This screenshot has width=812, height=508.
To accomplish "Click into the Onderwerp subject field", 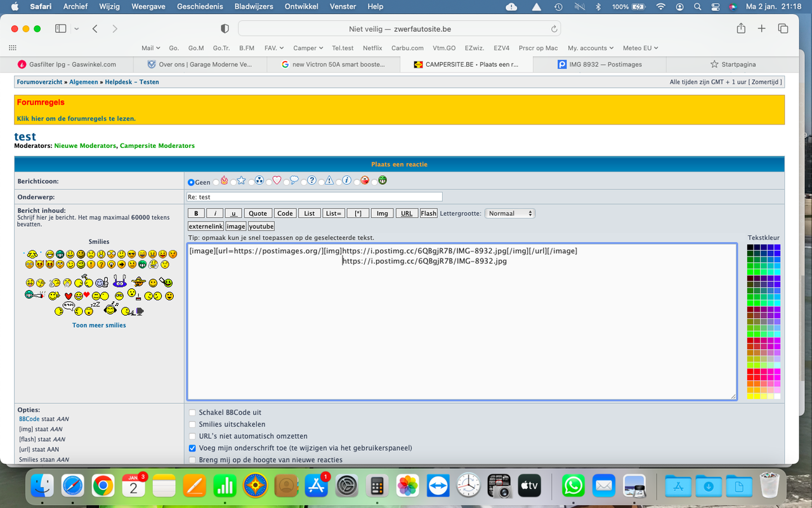I will coord(315,197).
